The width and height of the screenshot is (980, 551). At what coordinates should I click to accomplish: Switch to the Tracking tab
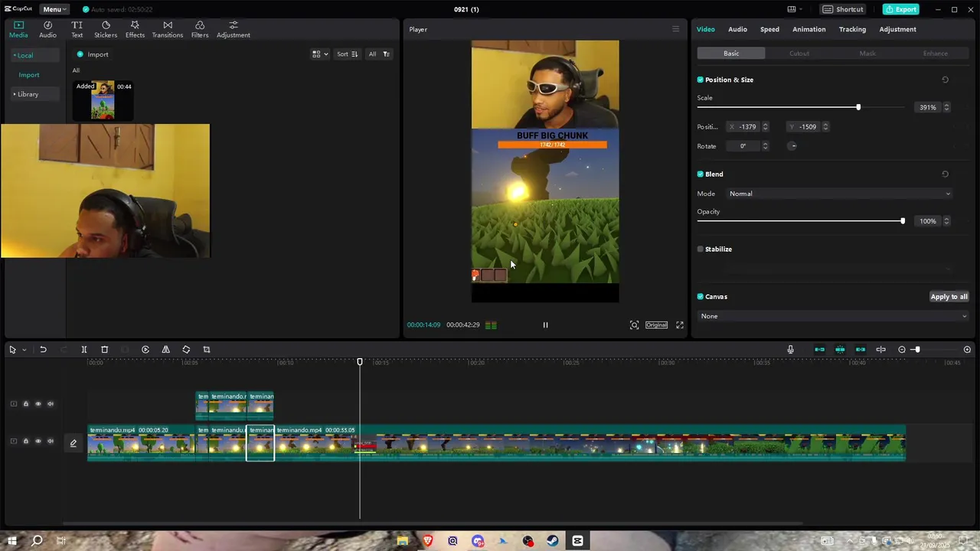852,29
